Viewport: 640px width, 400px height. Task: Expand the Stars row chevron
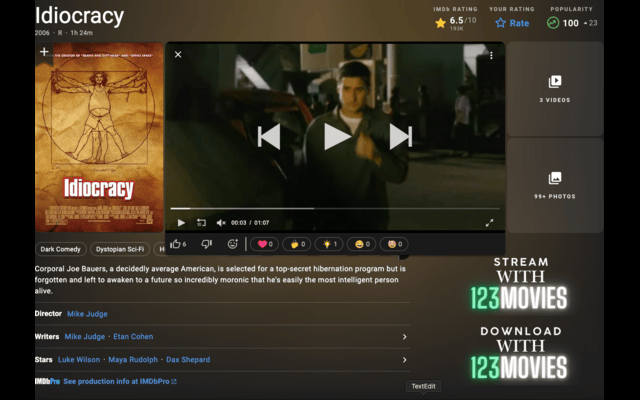click(x=404, y=360)
